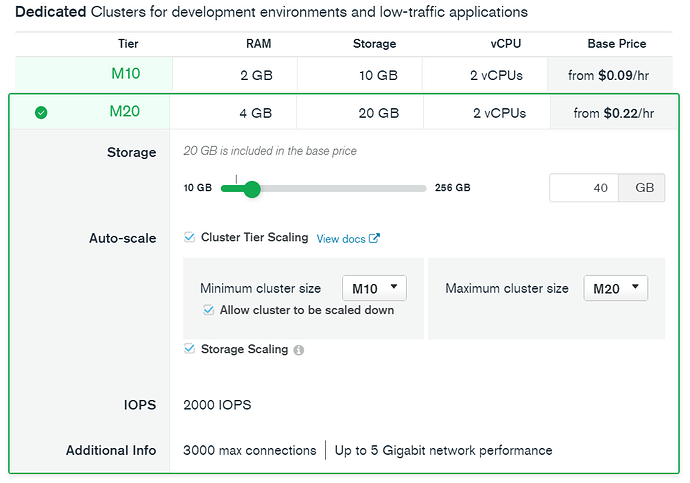The height and width of the screenshot is (483, 690).
Task: Focus the storage size input showing 40
Action: coord(584,188)
